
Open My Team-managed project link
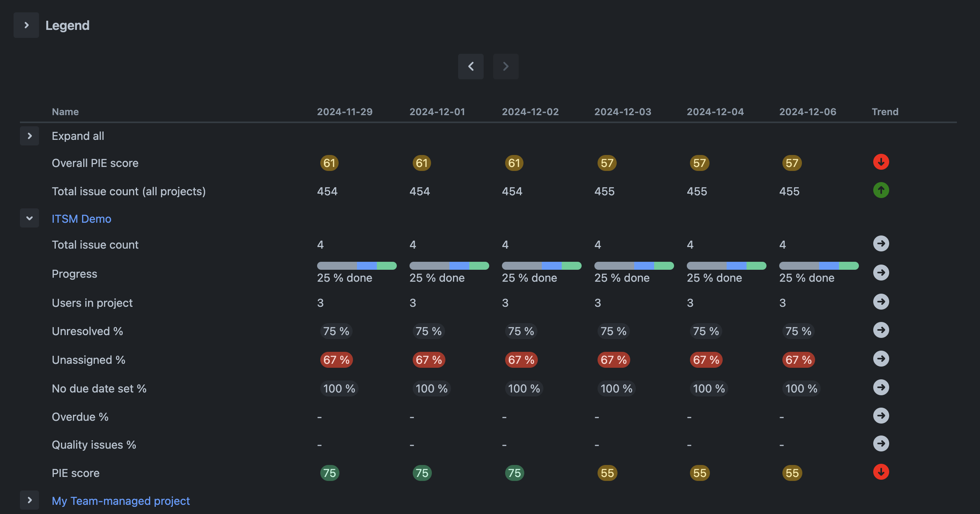(121, 501)
